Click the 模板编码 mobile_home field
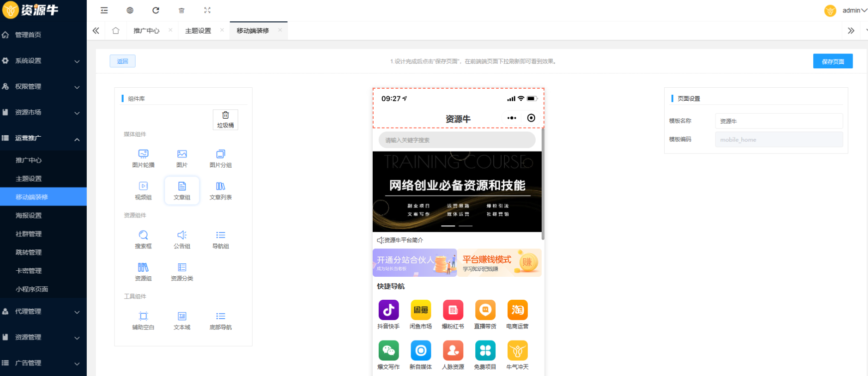This screenshot has width=868, height=376. [x=779, y=140]
